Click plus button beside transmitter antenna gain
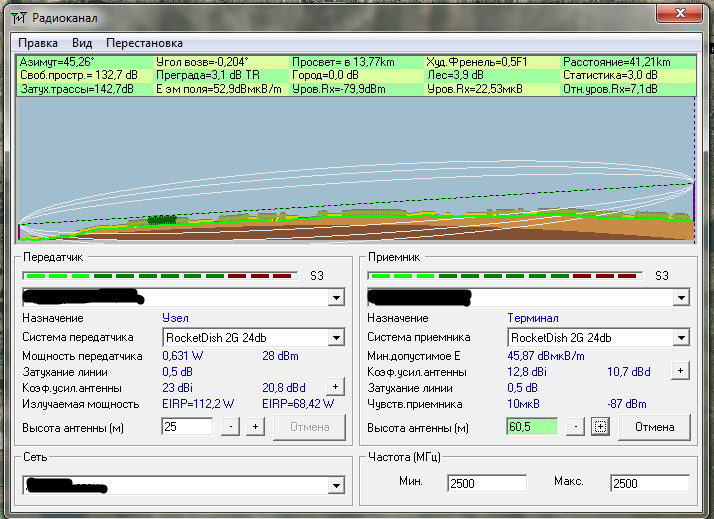714x519 pixels. (x=335, y=387)
